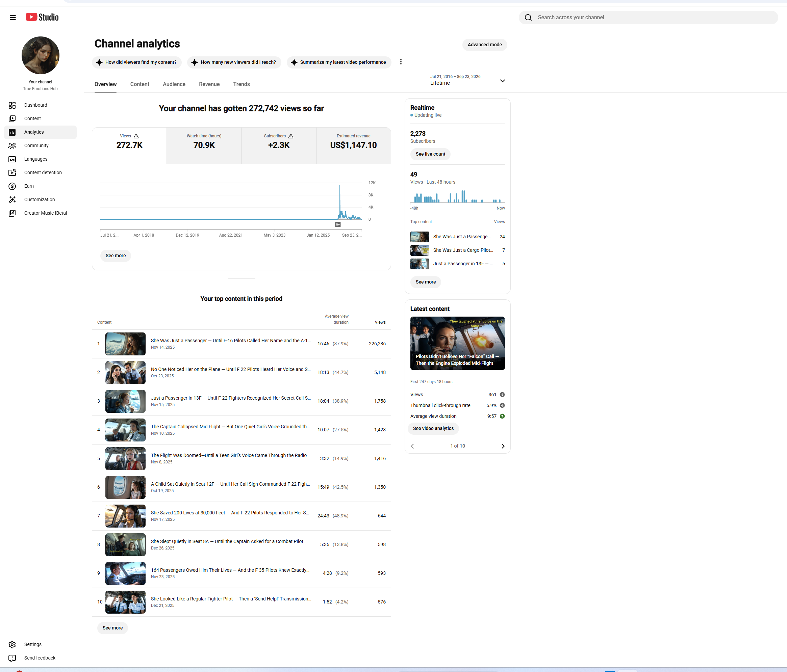The image size is (787, 672).
Task: Switch to the Audience tab
Action: [x=174, y=84]
